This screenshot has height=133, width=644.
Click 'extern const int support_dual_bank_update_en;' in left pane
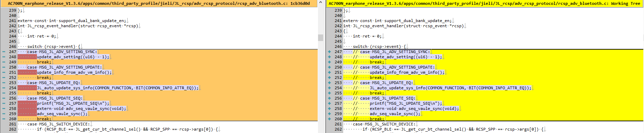pyautogui.click(x=72, y=21)
